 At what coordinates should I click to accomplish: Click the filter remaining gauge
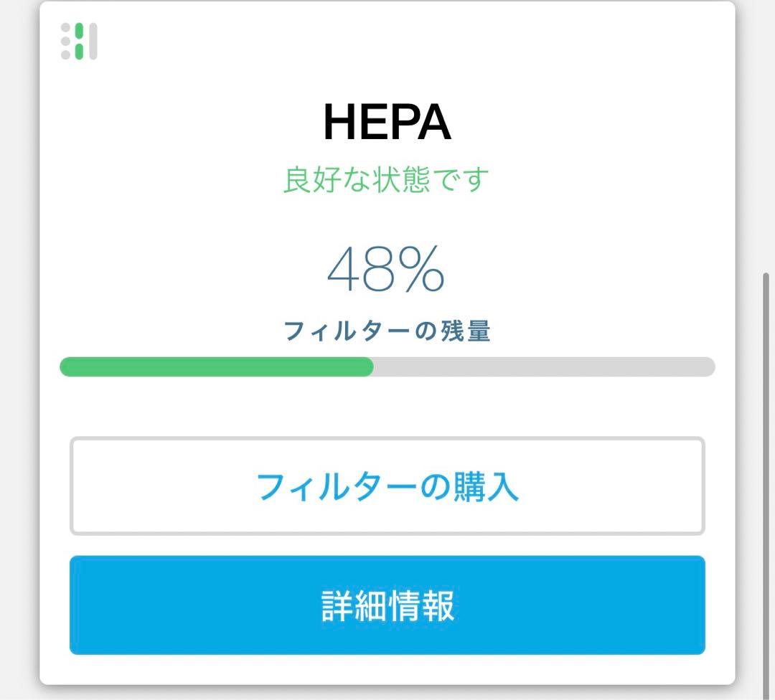click(x=387, y=367)
